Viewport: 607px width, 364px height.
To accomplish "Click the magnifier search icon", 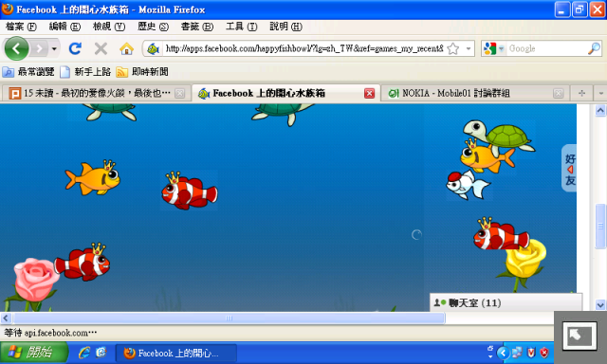I will point(594,48).
